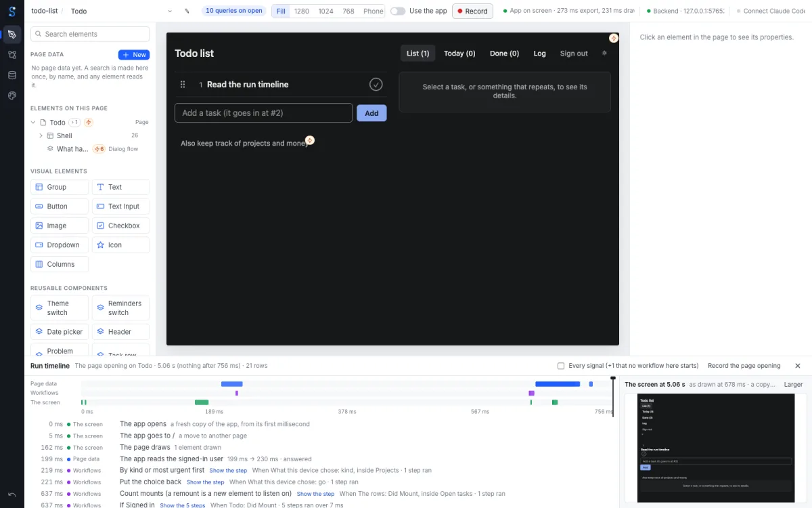The width and height of the screenshot is (812, 508).
Task: Open the Log tab in the app
Action: point(539,54)
